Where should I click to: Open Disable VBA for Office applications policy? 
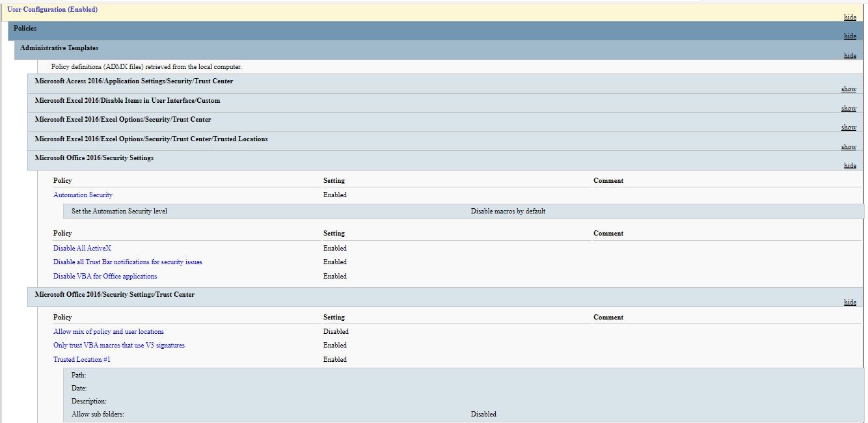tap(105, 277)
